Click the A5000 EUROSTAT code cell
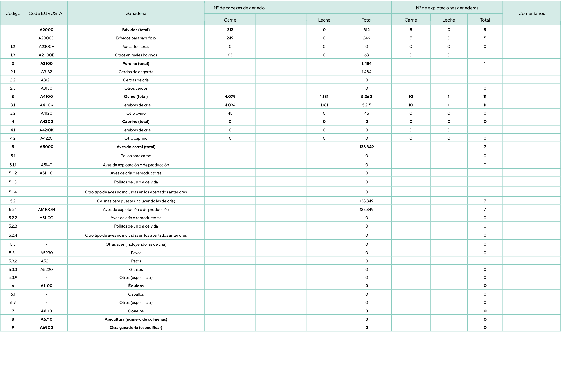Screen dimensions: 561x392 (46, 147)
